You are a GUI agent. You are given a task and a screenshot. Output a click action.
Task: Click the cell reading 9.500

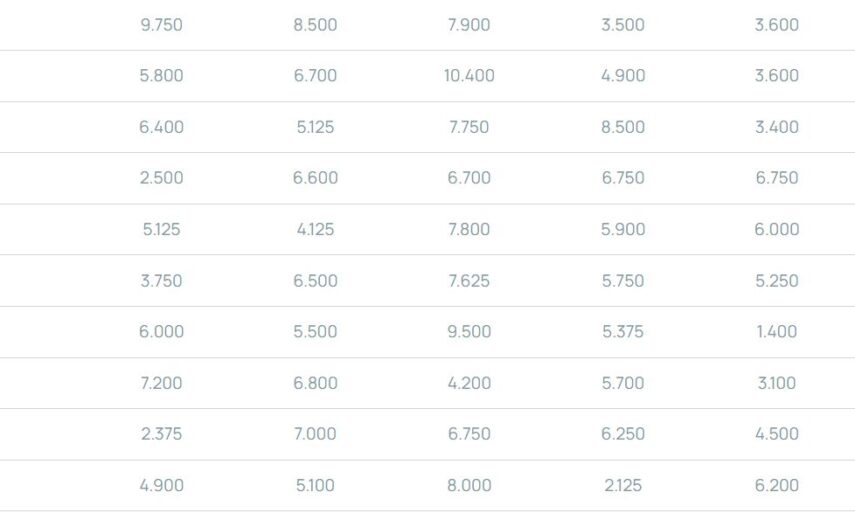click(469, 332)
